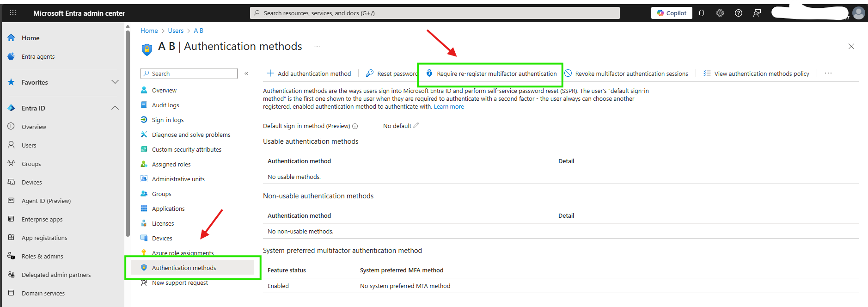Open the ellipsis next to the page title
Image resolution: width=868 pixels, height=307 pixels.
317,46
